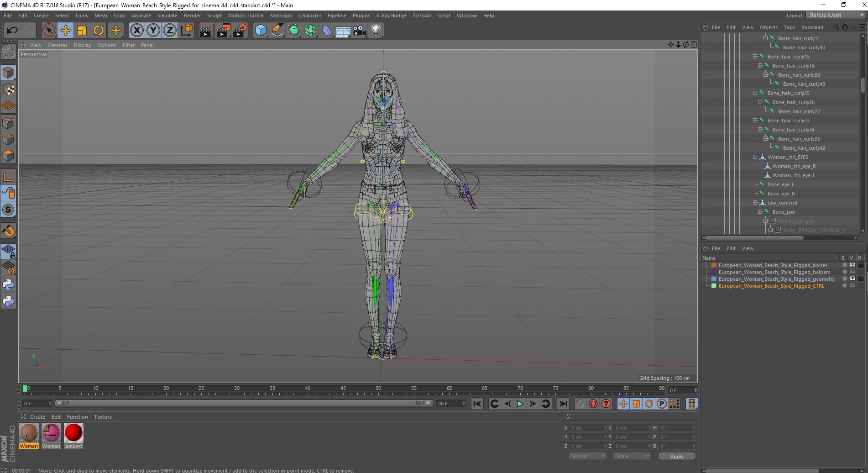
Task: Open the World coordinate dropdown
Action: click(x=588, y=456)
